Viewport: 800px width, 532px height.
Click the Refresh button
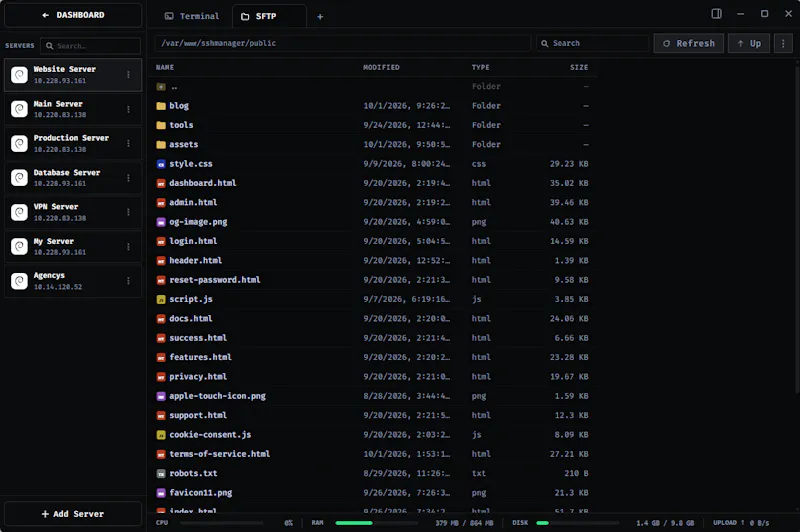tap(689, 43)
